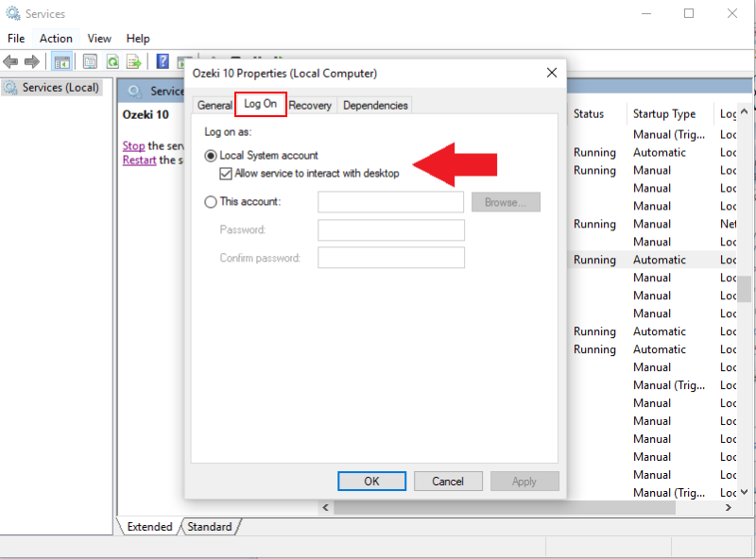This screenshot has height=559, width=756.
Task: Click the Confirm password field
Action: click(x=391, y=258)
